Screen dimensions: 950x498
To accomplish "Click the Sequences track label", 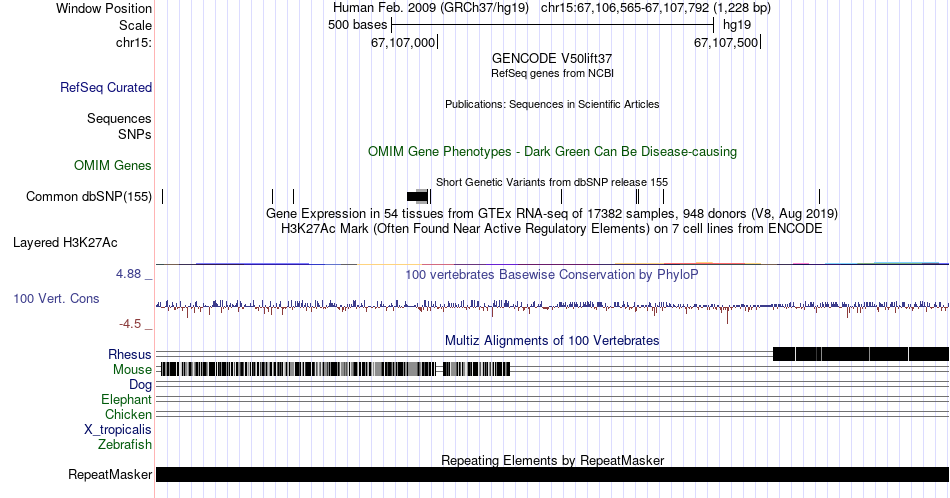I will 119,118.
